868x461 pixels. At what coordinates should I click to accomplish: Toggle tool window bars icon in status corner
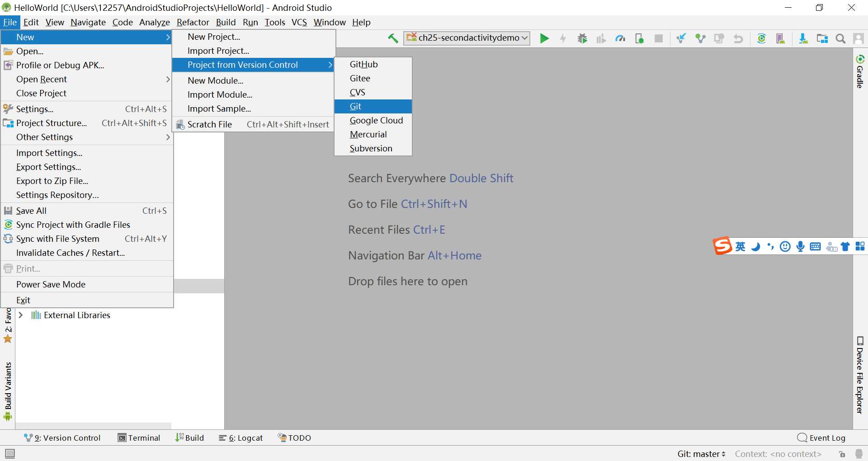[x=10, y=453]
